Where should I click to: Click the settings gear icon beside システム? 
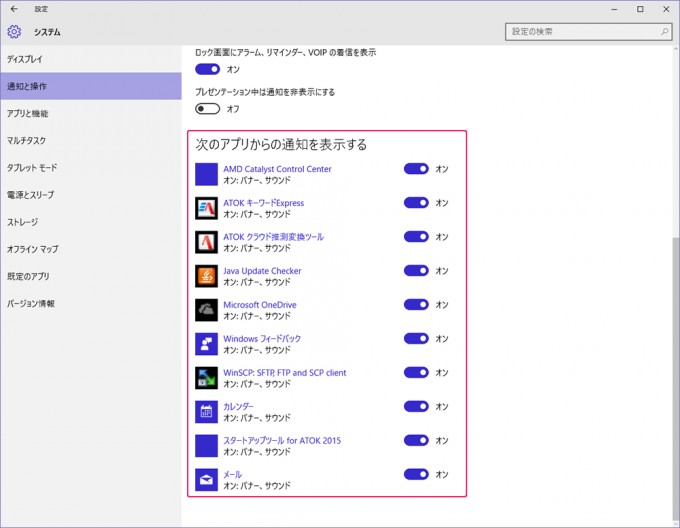click(x=14, y=32)
